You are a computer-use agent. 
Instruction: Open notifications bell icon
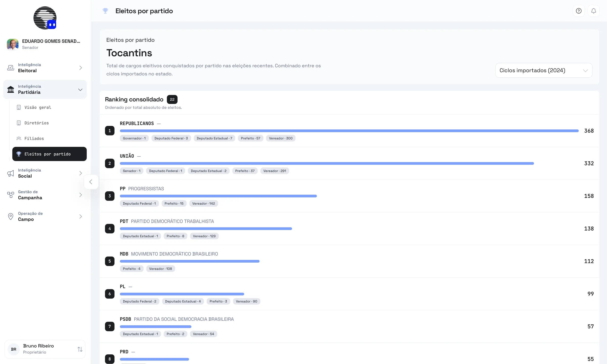click(594, 11)
